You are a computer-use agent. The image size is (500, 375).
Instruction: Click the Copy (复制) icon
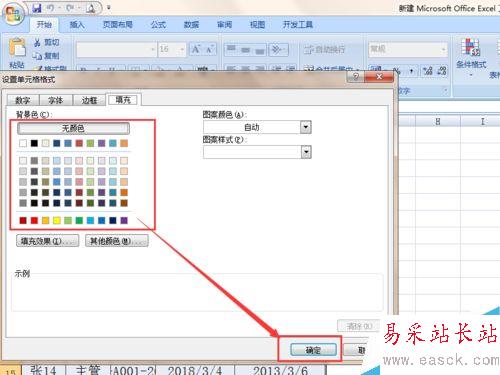[x=37, y=56]
